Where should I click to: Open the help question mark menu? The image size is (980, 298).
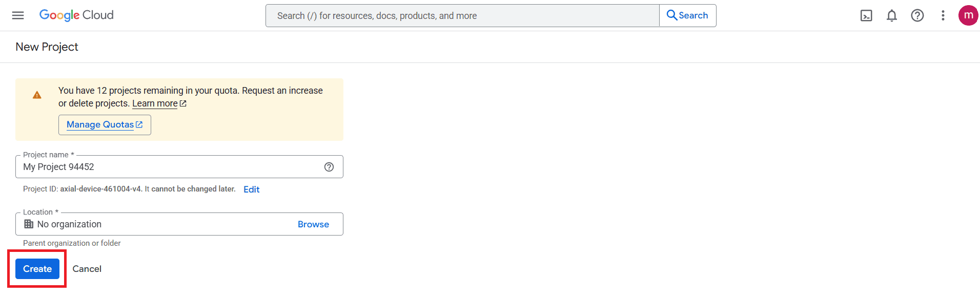[x=917, y=15]
